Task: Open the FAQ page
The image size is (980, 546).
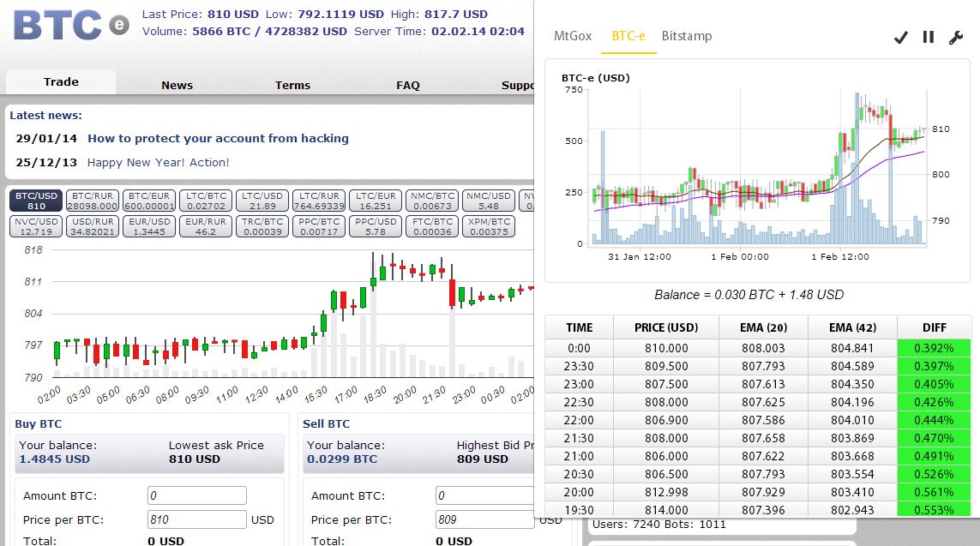Action: (x=407, y=85)
